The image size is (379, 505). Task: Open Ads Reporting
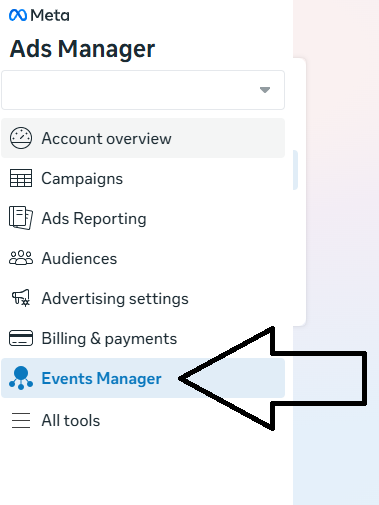tap(143, 218)
